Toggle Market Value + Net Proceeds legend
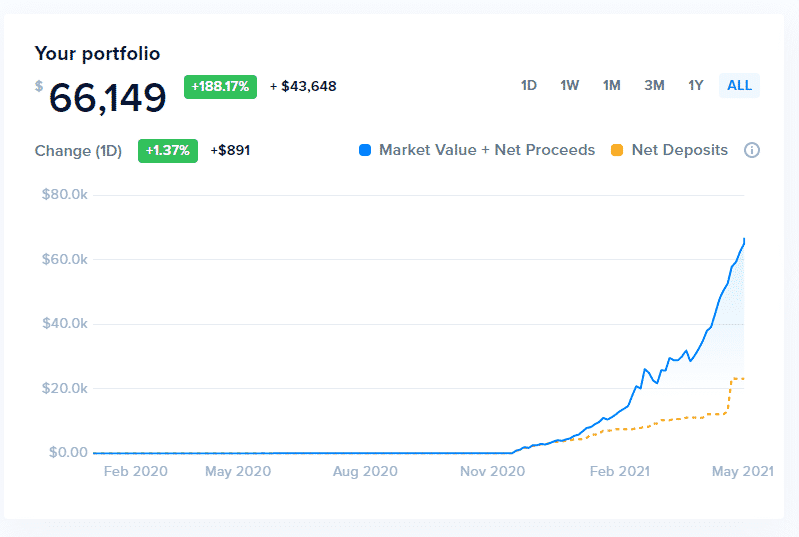The height and width of the screenshot is (537, 799). click(486, 150)
